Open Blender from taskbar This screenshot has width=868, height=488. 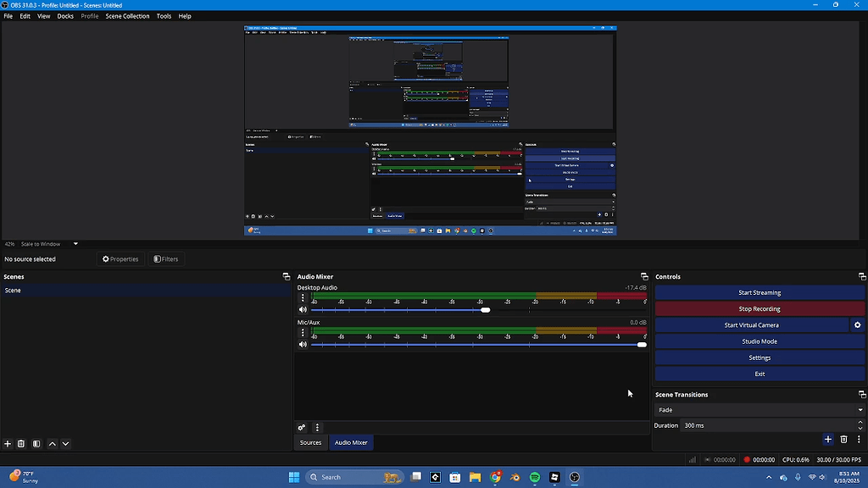(x=515, y=477)
